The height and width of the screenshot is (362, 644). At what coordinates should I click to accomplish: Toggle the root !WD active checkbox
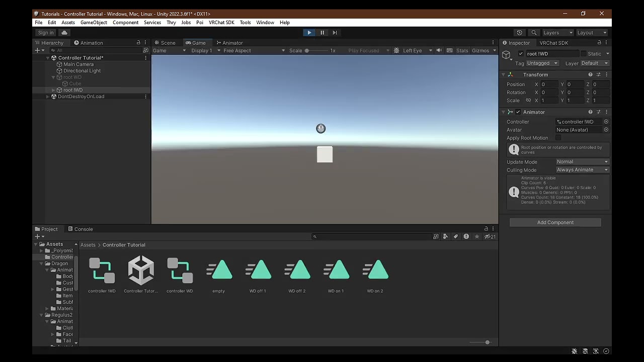pyautogui.click(x=521, y=54)
